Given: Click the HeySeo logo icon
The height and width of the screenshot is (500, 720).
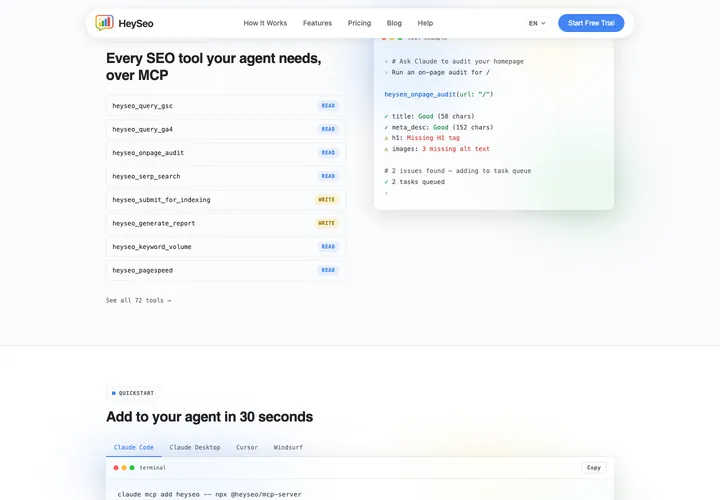Looking at the screenshot, I should coord(104,22).
